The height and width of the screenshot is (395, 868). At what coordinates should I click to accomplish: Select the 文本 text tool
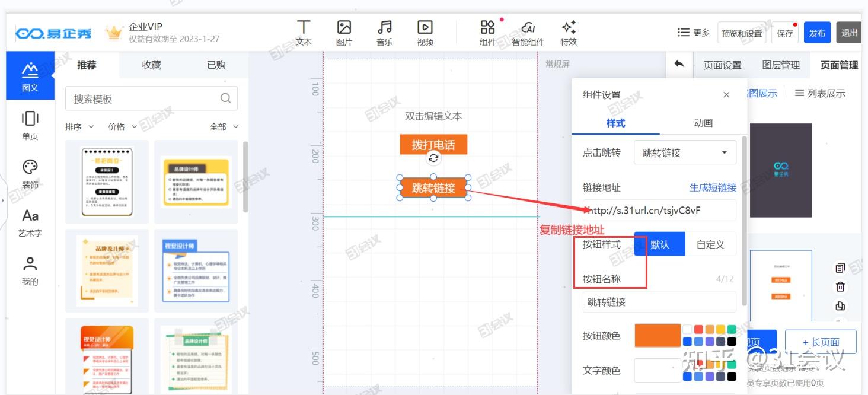pyautogui.click(x=303, y=33)
